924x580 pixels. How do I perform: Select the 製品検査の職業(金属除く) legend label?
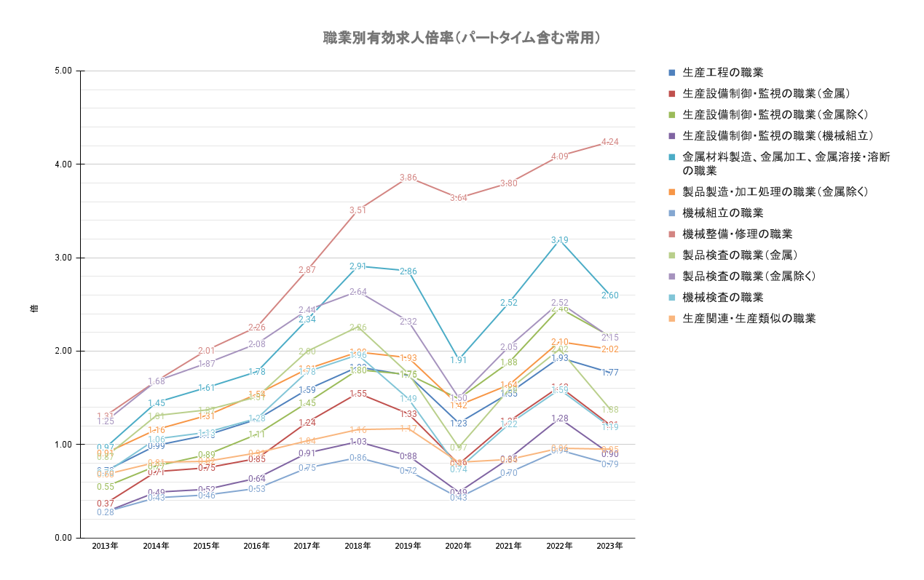tap(749, 277)
